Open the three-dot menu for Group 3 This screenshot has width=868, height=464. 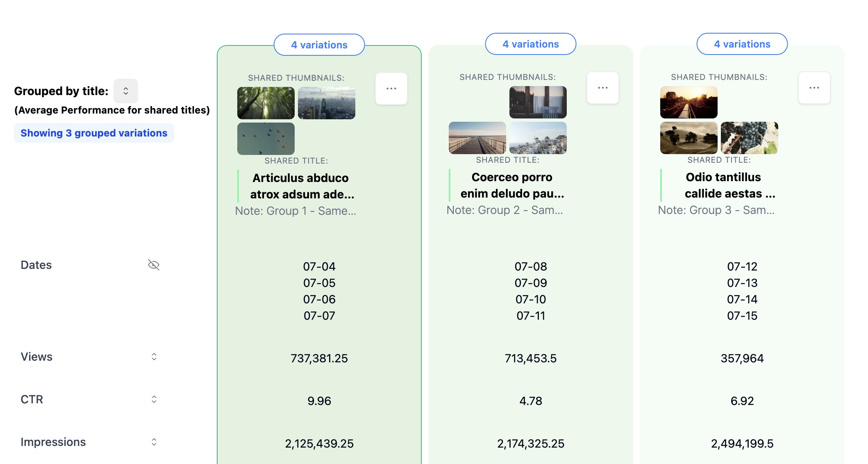point(814,88)
